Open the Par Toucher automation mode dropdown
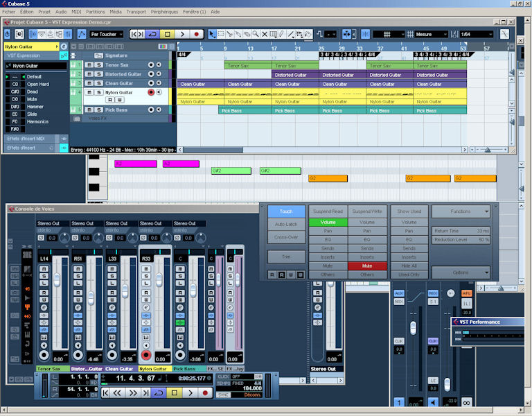Viewport: 532px width, 416px height. (x=107, y=34)
